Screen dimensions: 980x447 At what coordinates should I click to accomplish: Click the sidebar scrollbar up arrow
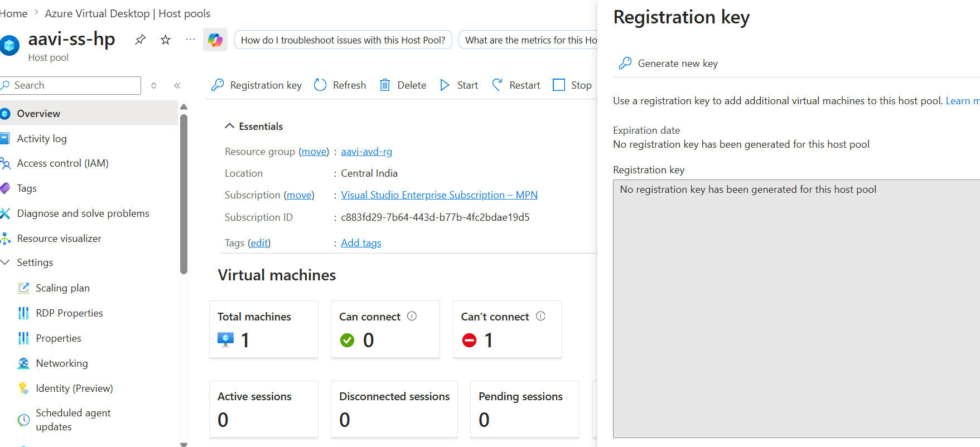point(184,107)
